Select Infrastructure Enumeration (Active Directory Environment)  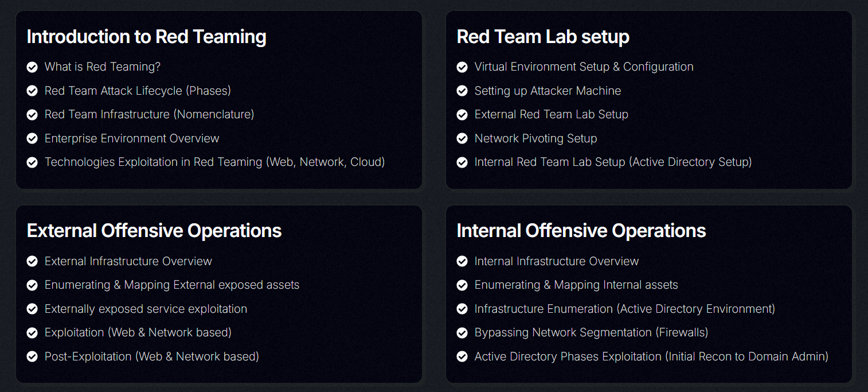click(625, 309)
